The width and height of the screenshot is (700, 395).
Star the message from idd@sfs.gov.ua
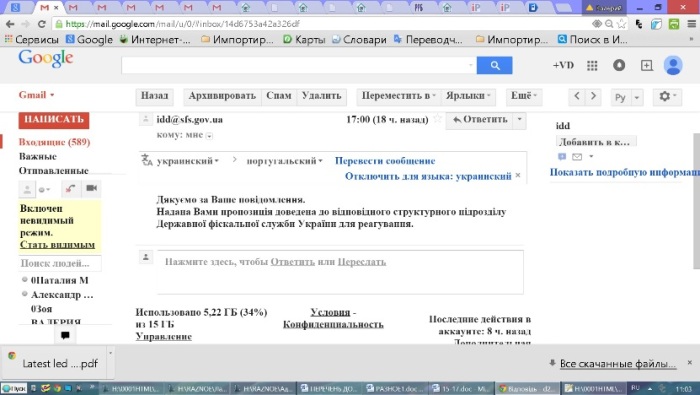pos(438,119)
